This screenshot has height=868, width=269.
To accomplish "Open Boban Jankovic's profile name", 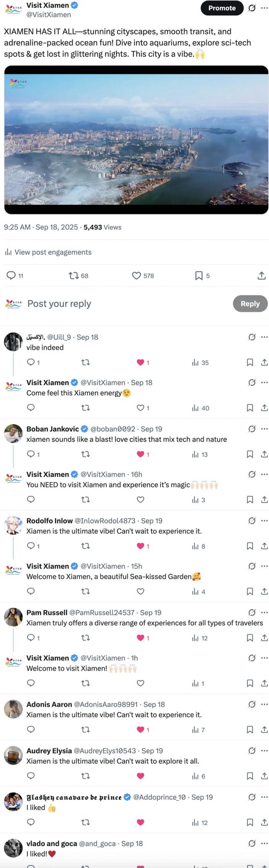I will click(53, 429).
